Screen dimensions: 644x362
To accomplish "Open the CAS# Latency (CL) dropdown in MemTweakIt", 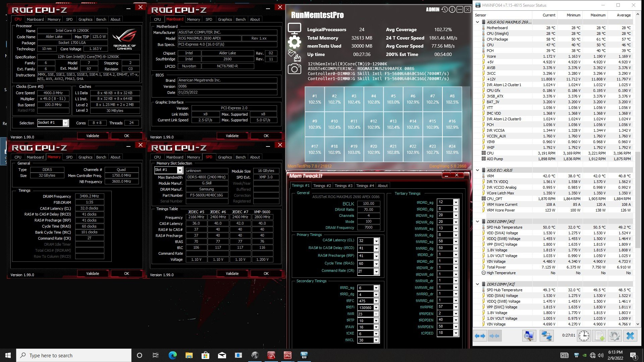I will [376, 241].
